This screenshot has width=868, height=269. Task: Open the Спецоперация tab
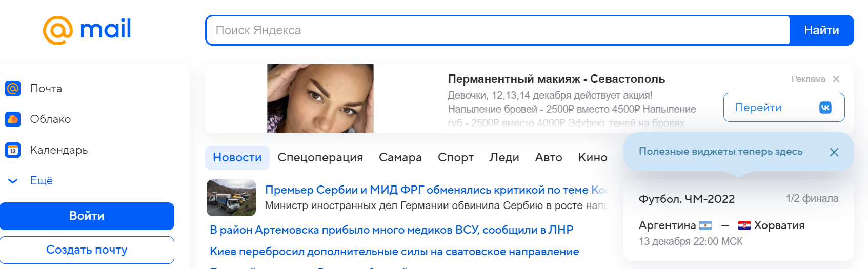(x=320, y=158)
